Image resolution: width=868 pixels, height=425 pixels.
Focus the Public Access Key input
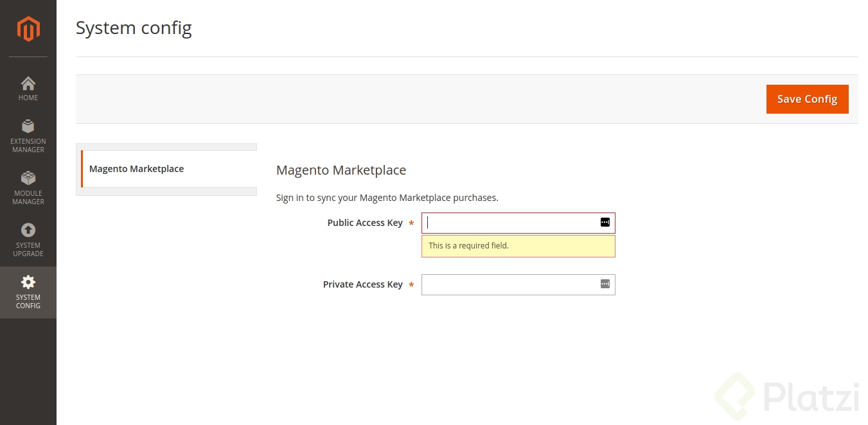pyautogui.click(x=518, y=223)
